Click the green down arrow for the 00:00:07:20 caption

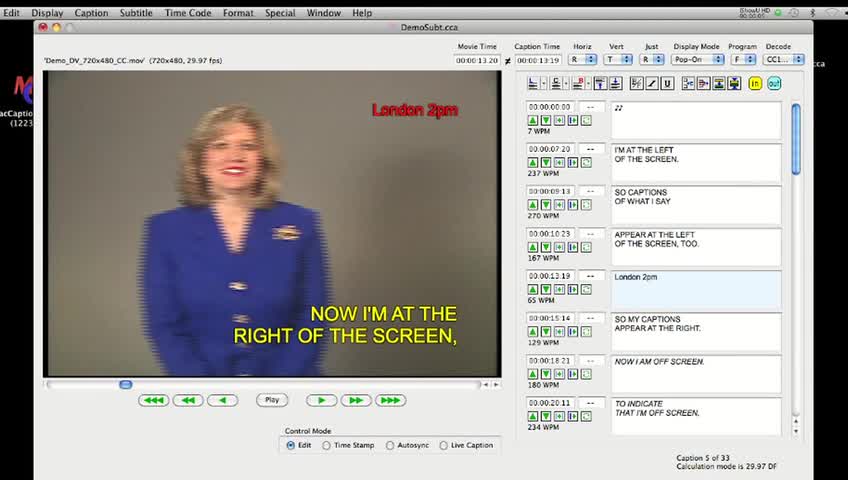pos(546,163)
